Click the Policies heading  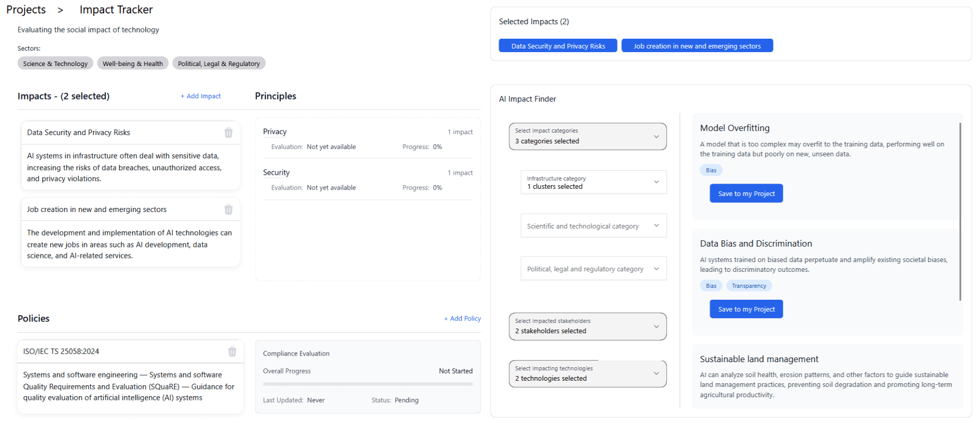[x=34, y=318]
